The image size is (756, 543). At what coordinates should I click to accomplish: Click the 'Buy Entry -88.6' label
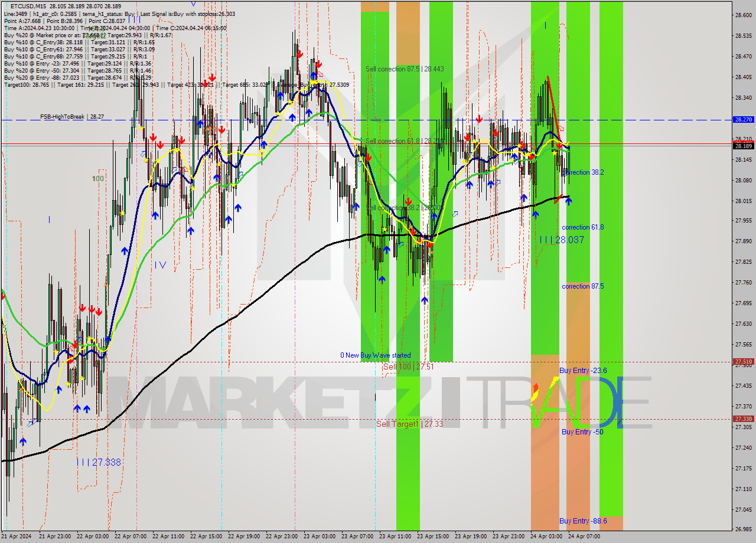pos(583,521)
